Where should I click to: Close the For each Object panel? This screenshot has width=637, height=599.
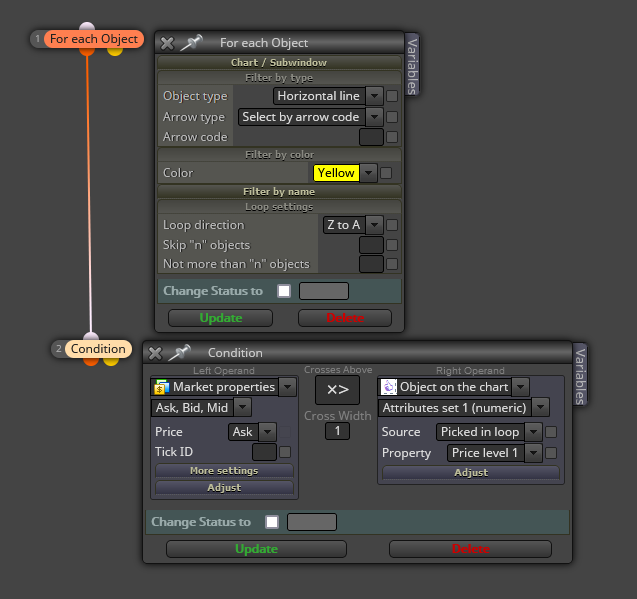[167, 43]
